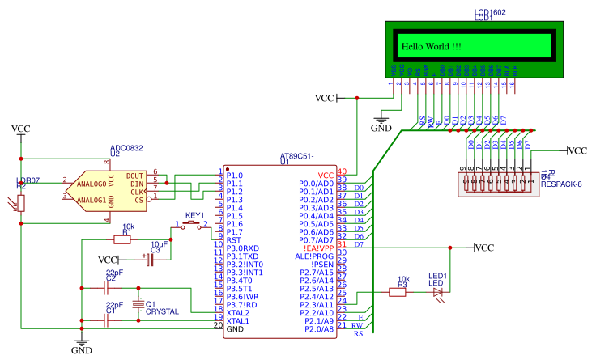Select the Q1 crystal symbol
Viewport: 596px width, 364px height.
click(138, 304)
